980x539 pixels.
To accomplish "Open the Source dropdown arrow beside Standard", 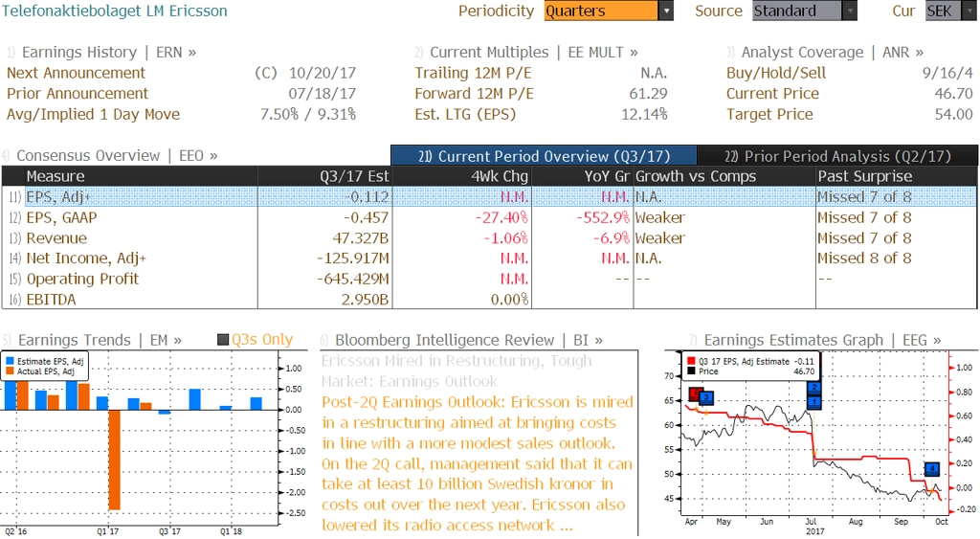I will point(850,11).
